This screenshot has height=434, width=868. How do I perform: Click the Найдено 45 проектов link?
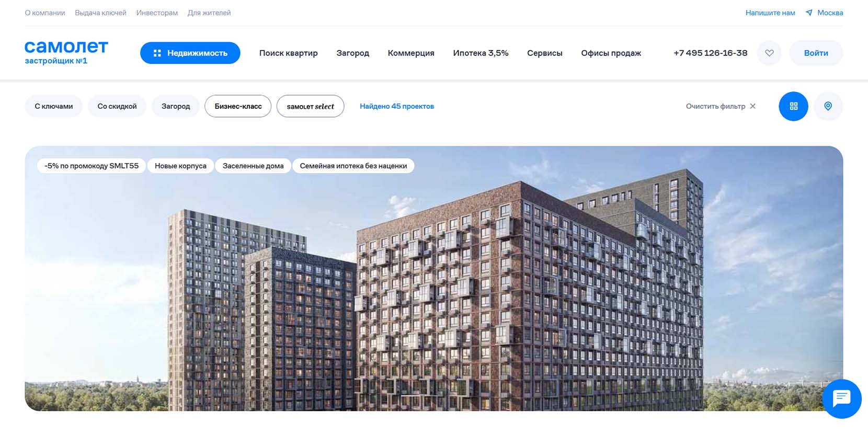[396, 106]
